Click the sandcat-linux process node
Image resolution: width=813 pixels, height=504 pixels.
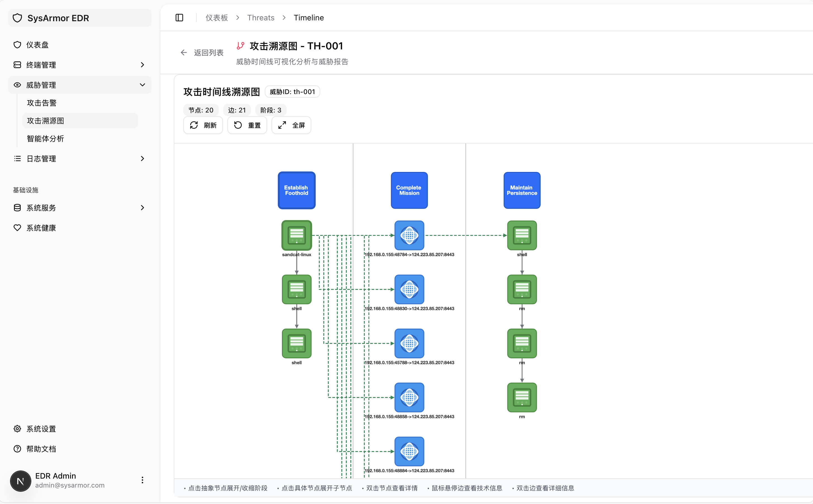(296, 235)
